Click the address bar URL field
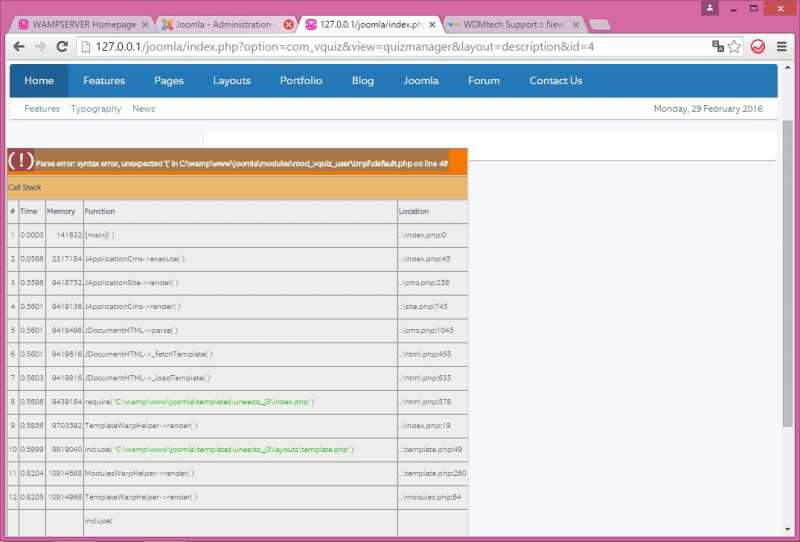800x542 pixels. (x=400, y=47)
